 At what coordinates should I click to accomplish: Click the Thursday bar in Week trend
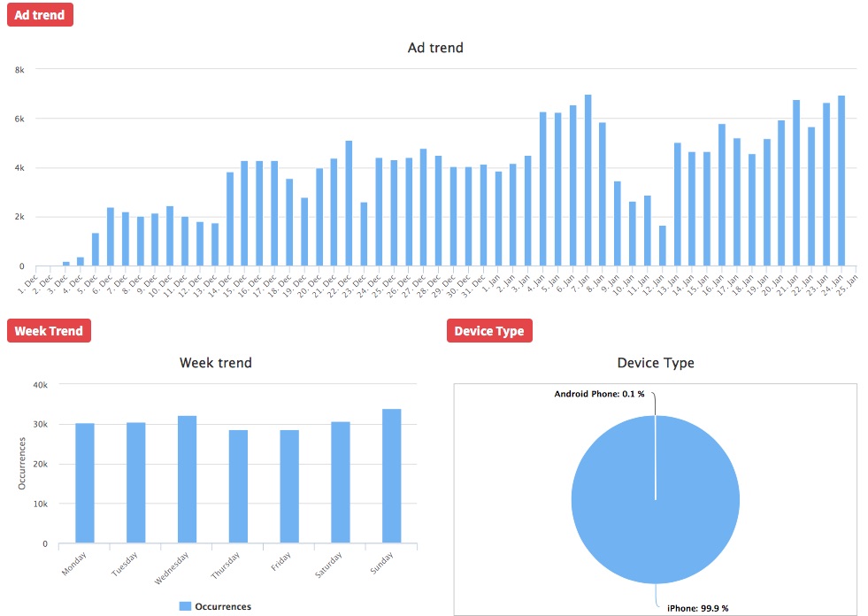pyautogui.click(x=238, y=487)
